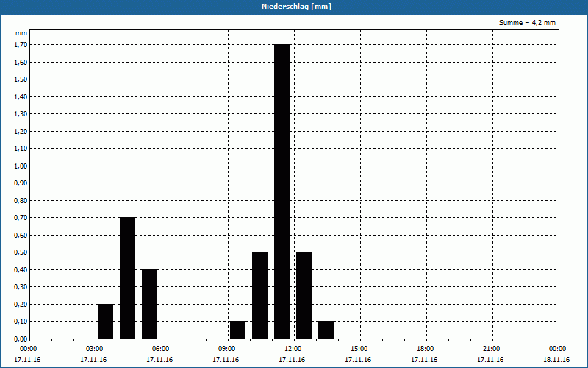This screenshot has width=588, height=368.
Task: Select the 18:00 time axis label
Action: pyautogui.click(x=425, y=349)
